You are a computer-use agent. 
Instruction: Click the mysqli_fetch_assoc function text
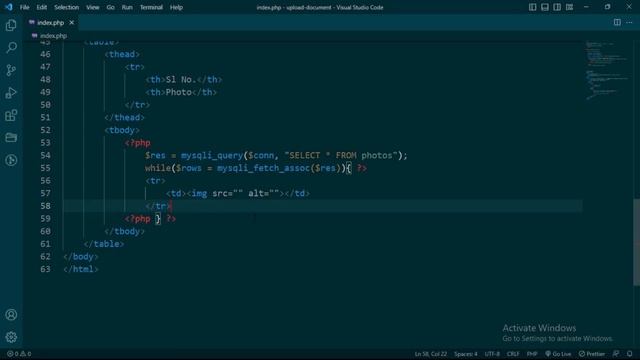(x=263, y=168)
